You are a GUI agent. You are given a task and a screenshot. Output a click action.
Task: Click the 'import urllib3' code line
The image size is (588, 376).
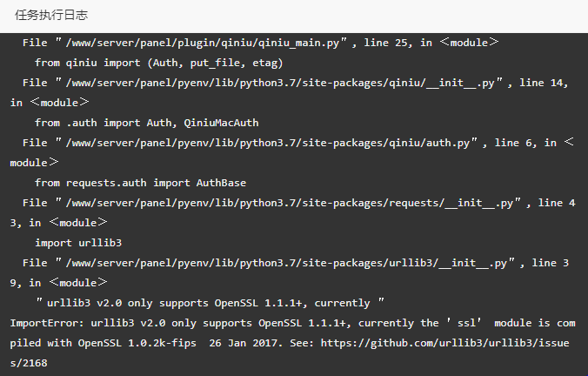78,243
